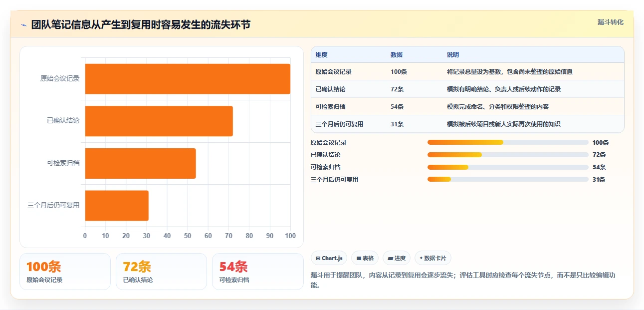Screen dimensions: 644x310
Task: Click the 100条 value in the table
Action: 399,72
